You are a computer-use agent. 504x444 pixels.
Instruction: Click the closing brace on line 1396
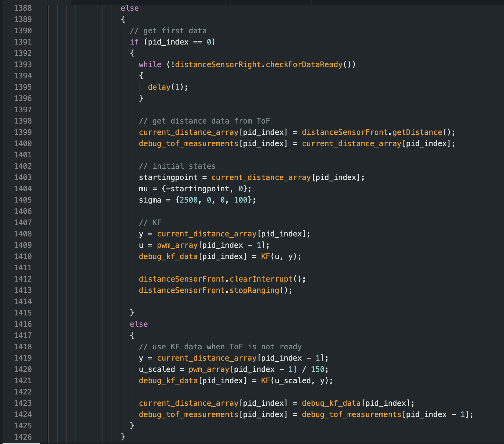[x=141, y=98]
